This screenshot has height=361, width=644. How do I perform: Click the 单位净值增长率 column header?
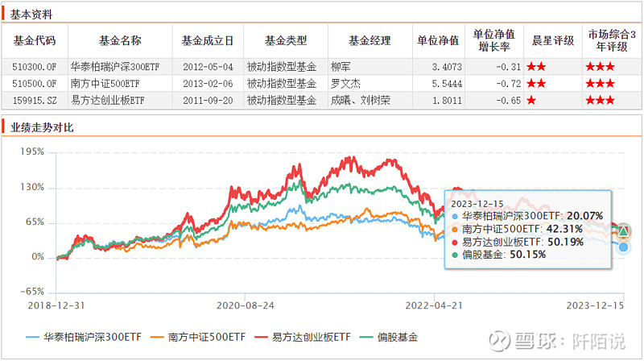pos(494,40)
